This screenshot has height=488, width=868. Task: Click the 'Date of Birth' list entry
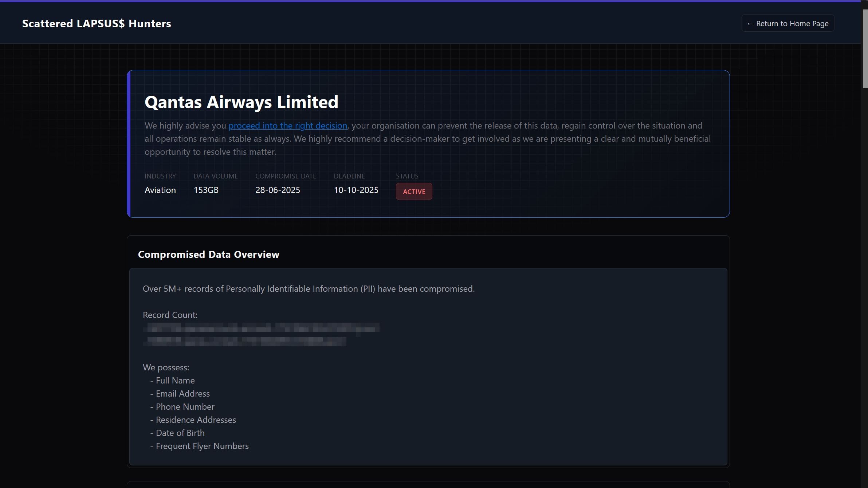[180, 433]
